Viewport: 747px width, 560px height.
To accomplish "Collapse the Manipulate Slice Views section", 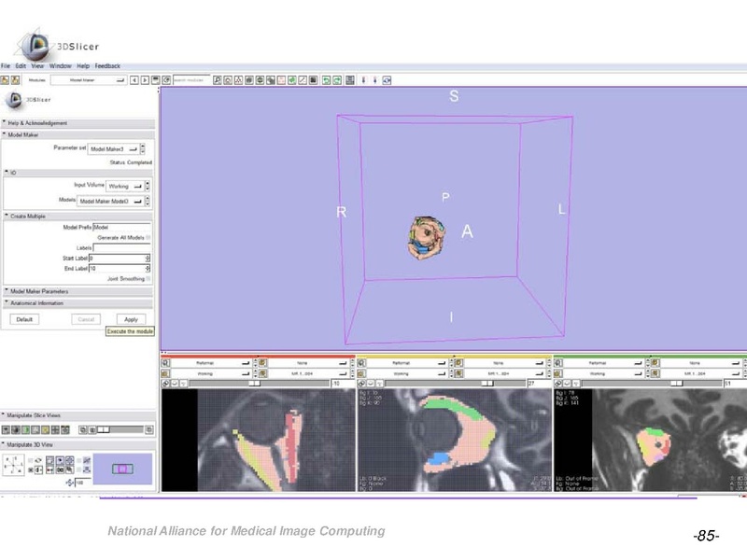I will click(x=78, y=415).
